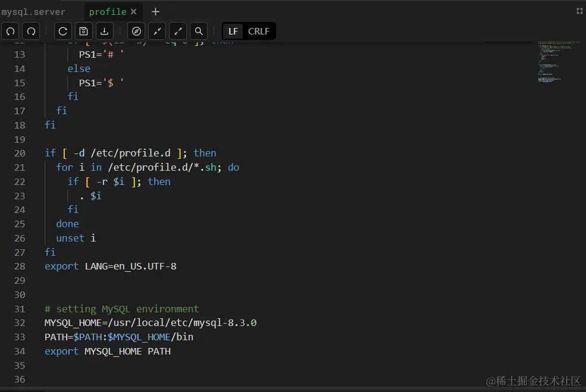Click the line PS1='$ '
586x392 pixels.
[101, 83]
